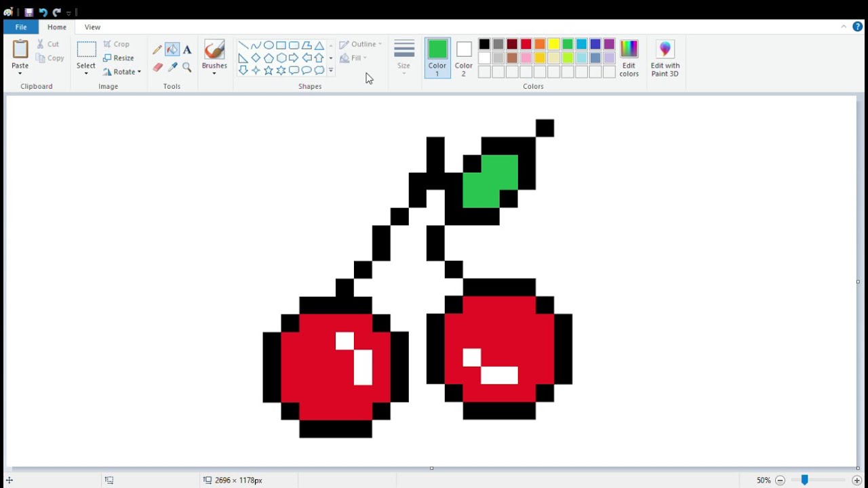This screenshot has height=488, width=868.
Task: Pick the black palette color
Action: (484, 45)
